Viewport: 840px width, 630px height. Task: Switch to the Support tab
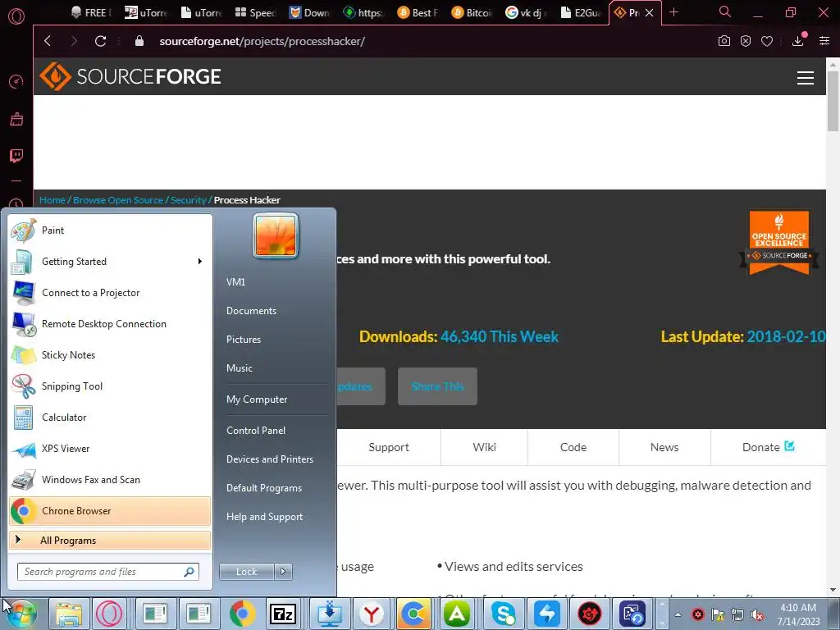[x=388, y=447]
